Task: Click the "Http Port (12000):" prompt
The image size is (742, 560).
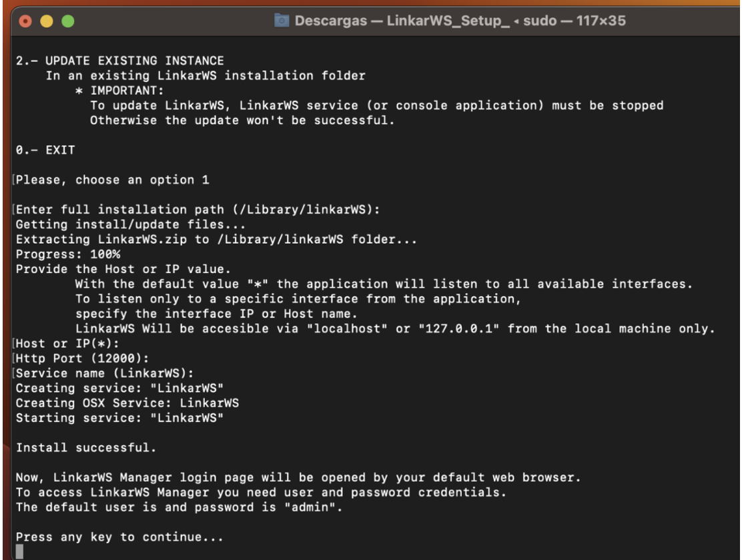Action: click(75, 358)
